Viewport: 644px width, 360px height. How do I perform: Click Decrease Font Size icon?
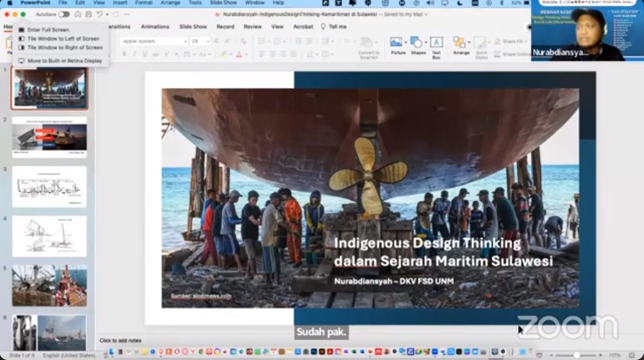pos(227,41)
